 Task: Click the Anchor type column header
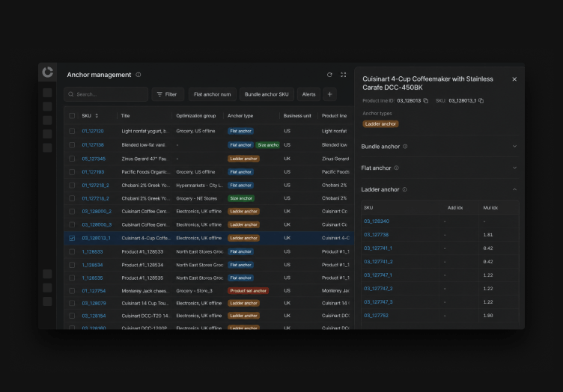tap(240, 116)
